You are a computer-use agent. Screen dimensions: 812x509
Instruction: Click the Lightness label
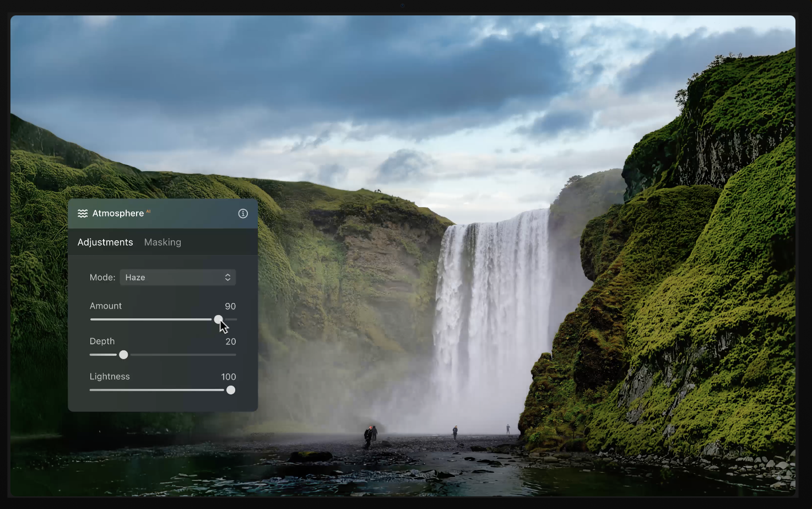[110, 377]
